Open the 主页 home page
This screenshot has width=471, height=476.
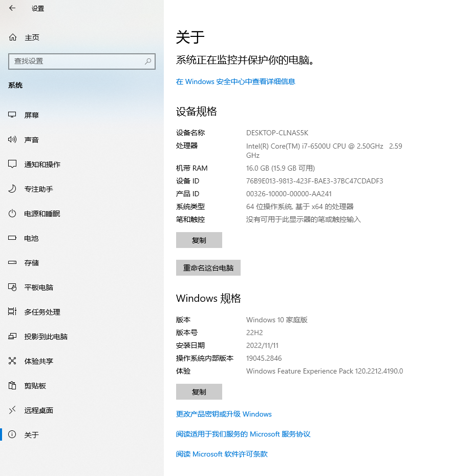click(x=32, y=37)
